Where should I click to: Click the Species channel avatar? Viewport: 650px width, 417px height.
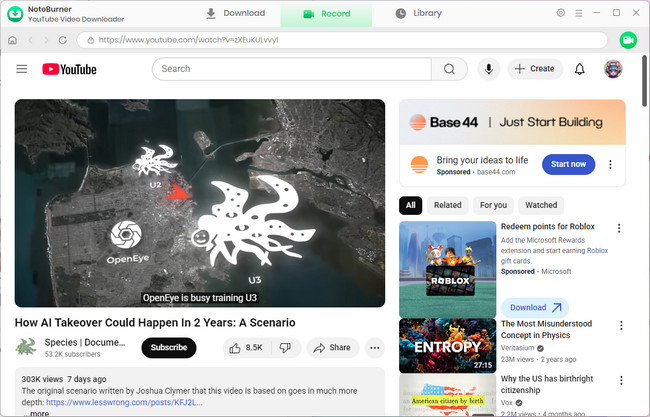(26, 347)
